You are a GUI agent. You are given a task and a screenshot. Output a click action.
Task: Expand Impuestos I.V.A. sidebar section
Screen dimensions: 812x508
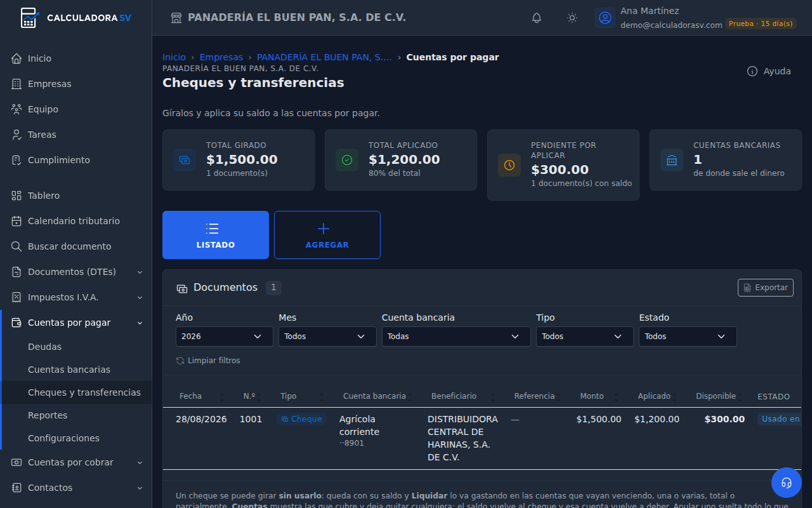coord(76,297)
